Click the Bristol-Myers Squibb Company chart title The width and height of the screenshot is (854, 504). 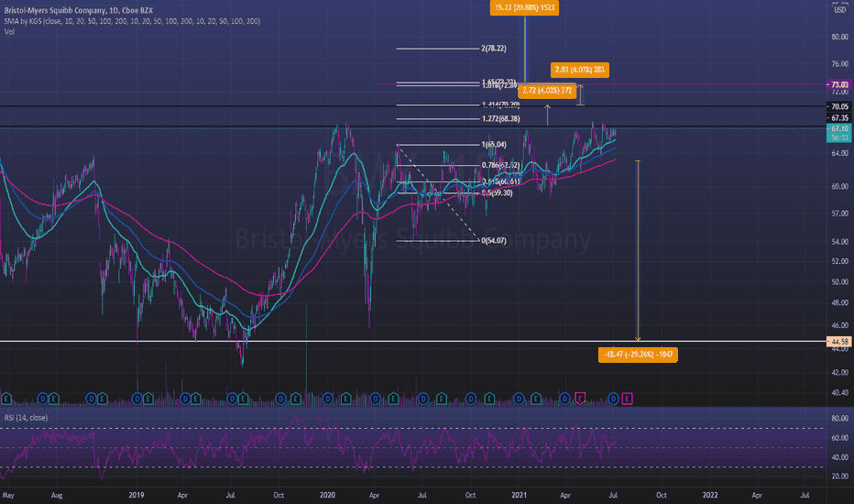[79, 10]
